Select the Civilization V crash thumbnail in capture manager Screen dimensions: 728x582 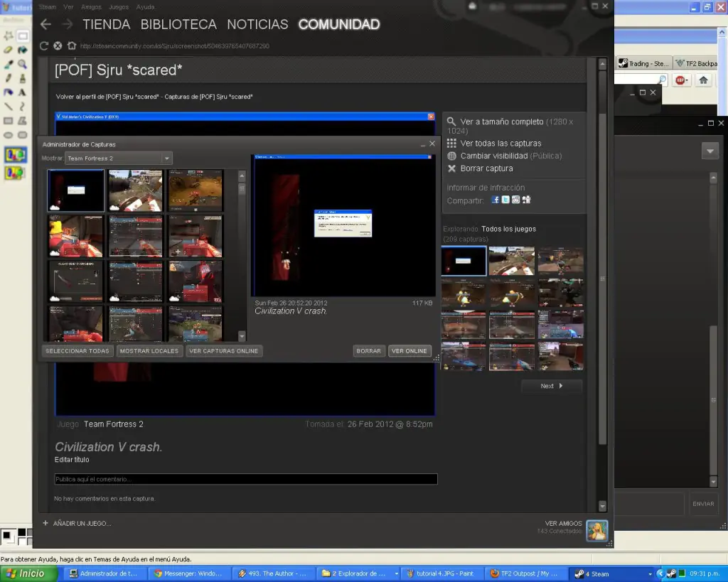tap(75, 190)
